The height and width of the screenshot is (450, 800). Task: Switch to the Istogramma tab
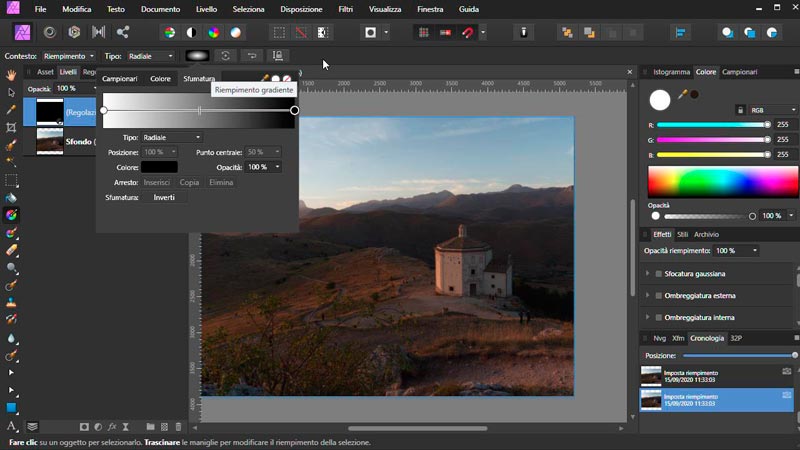(671, 72)
